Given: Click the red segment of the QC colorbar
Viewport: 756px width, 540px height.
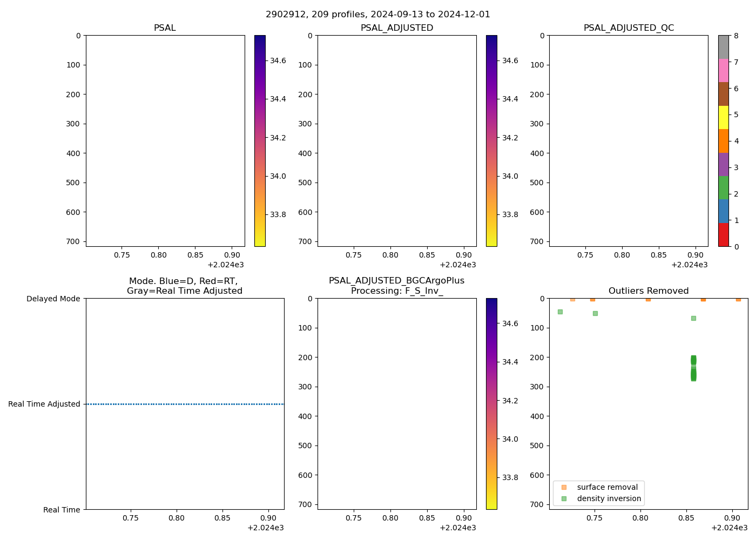Looking at the screenshot, I should coord(724,235).
